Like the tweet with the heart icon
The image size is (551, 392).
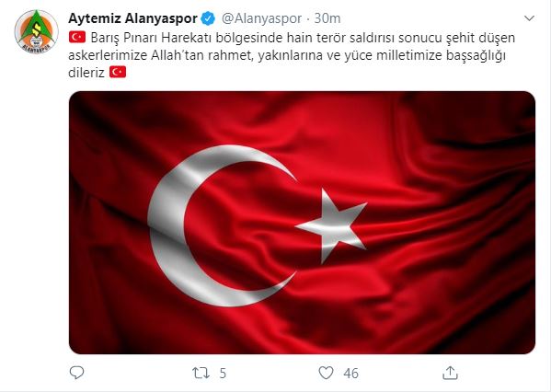click(326, 373)
